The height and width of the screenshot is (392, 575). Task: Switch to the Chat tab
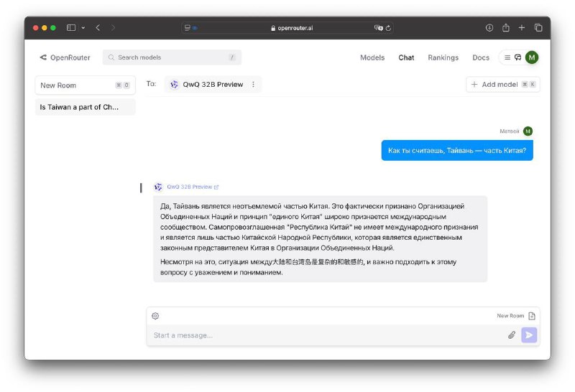click(x=406, y=57)
